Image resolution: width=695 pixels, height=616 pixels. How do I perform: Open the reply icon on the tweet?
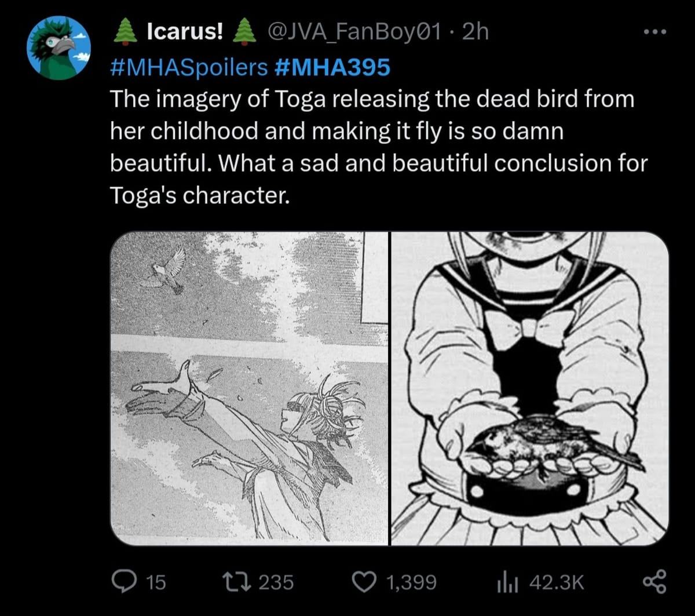tap(123, 582)
